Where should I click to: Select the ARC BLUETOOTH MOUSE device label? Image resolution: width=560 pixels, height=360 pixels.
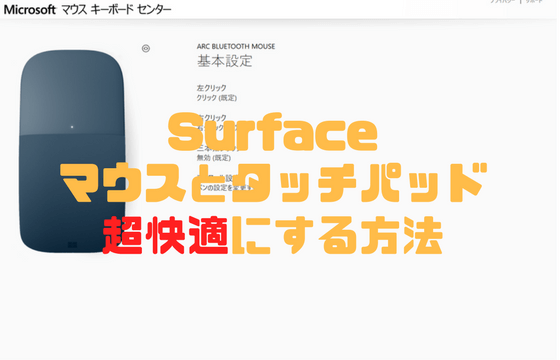click(236, 46)
